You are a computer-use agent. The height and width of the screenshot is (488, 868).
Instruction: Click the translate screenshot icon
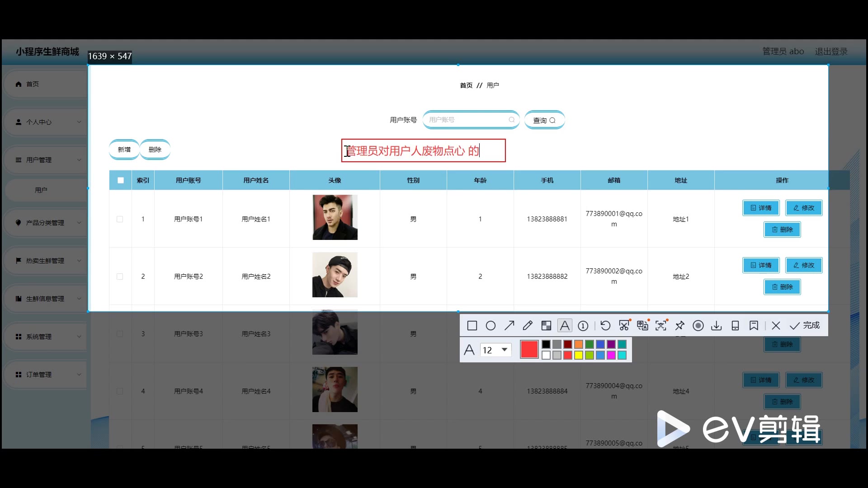tap(642, 326)
